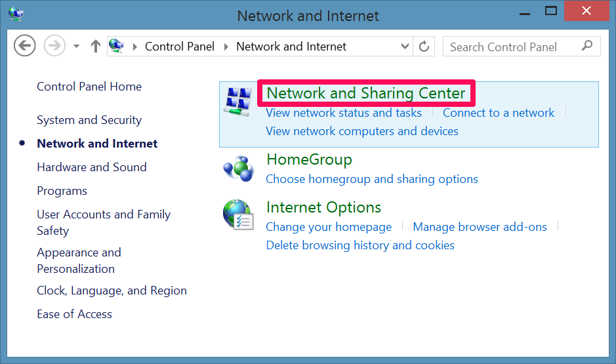Viewport: 616px width, 364px height.
Task: Open User Accounts and Family Safety
Action: point(104,222)
